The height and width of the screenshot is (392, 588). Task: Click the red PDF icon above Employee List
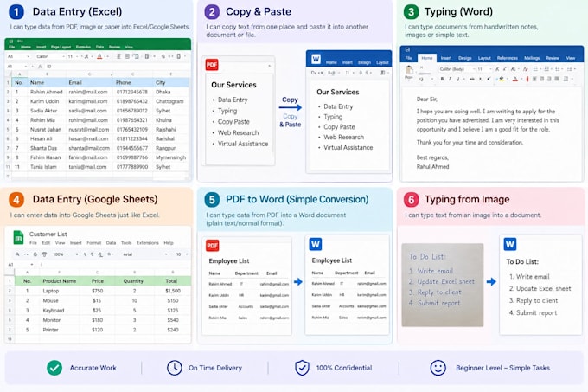212,246
